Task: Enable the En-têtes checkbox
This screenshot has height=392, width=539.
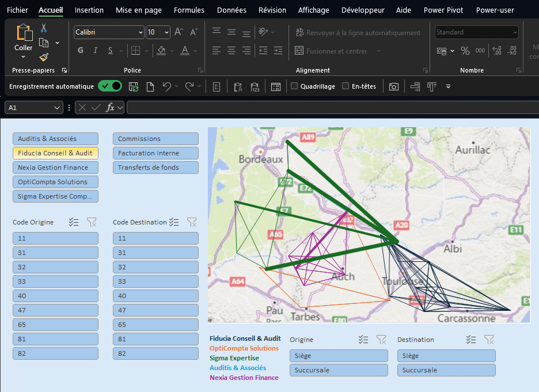Action: click(x=346, y=86)
